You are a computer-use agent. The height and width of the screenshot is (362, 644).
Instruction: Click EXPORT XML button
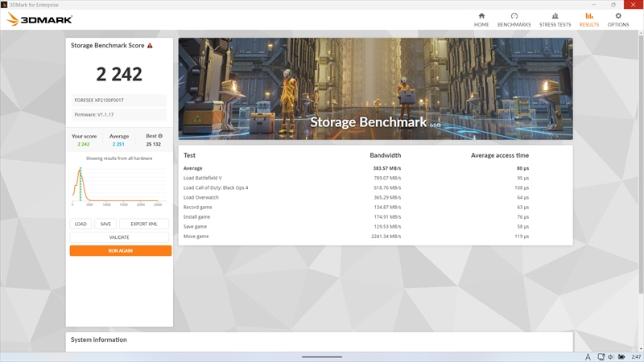tap(144, 224)
